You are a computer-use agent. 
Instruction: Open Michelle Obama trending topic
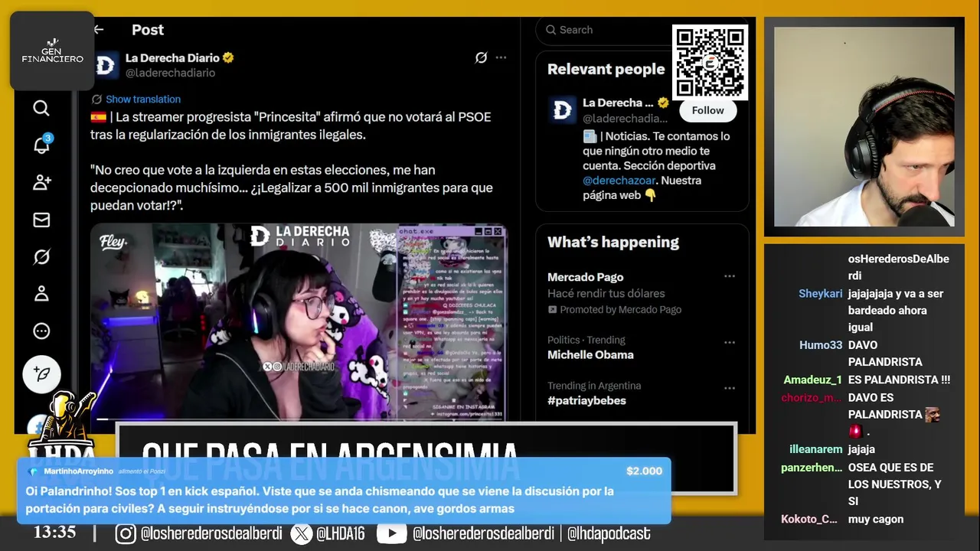coord(642,347)
